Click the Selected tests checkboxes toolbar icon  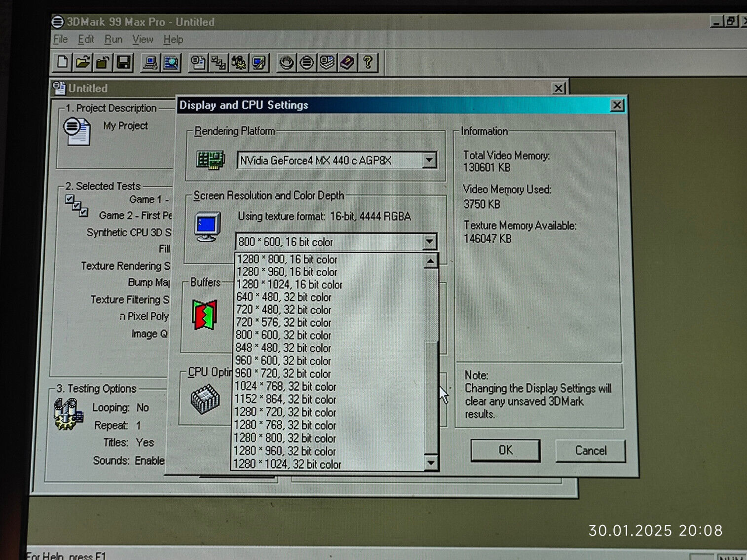(219, 63)
